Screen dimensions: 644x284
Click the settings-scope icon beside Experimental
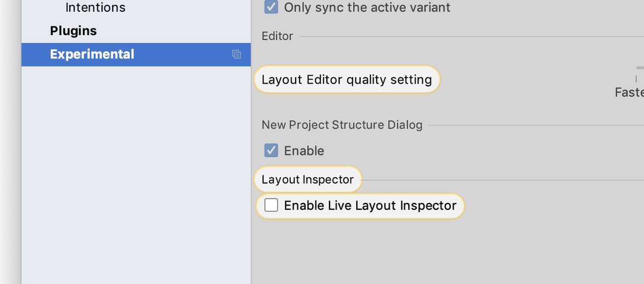point(236,54)
